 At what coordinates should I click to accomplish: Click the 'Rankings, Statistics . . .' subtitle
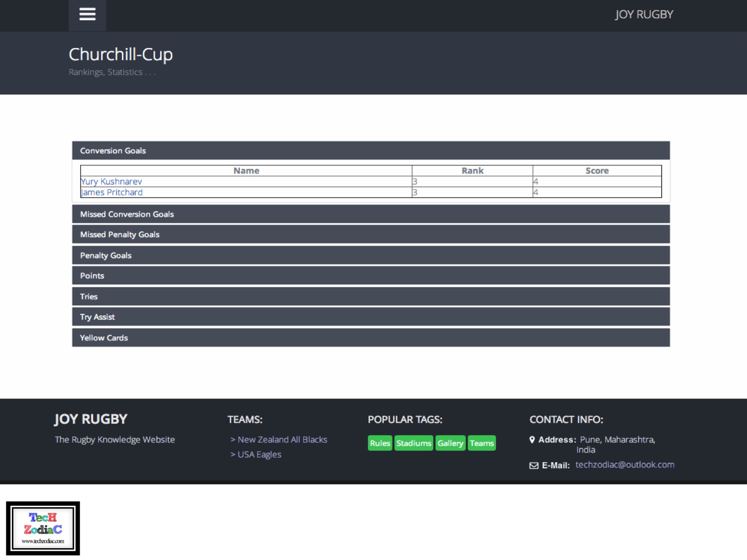(112, 72)
